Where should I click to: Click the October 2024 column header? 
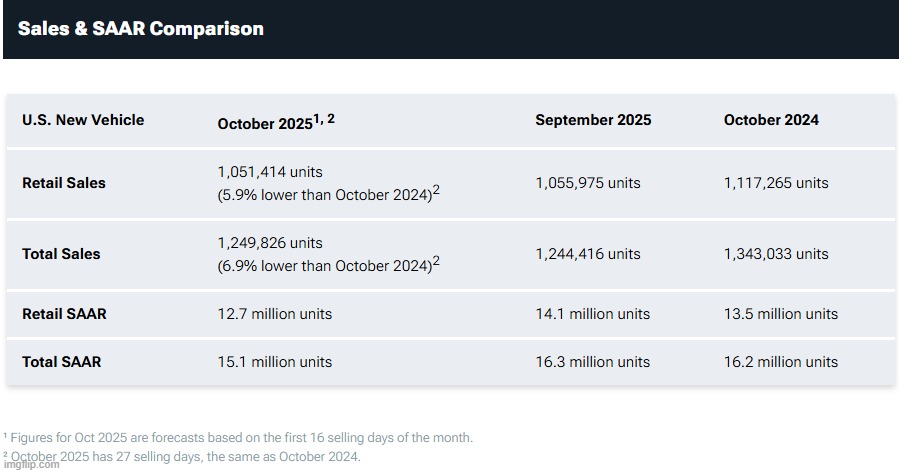(771, 120)
